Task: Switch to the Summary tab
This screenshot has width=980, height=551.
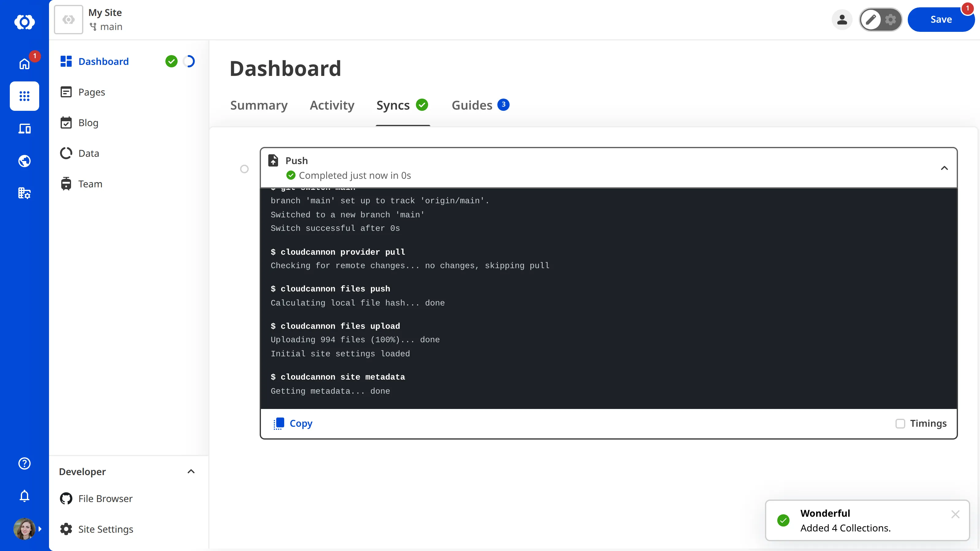Action: pyautogui.click(x=259, y=105)
